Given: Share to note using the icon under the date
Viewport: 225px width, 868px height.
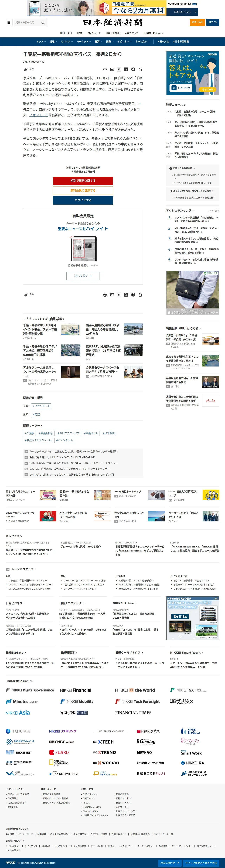Looking at the screenshot, I should click(119, 69).
